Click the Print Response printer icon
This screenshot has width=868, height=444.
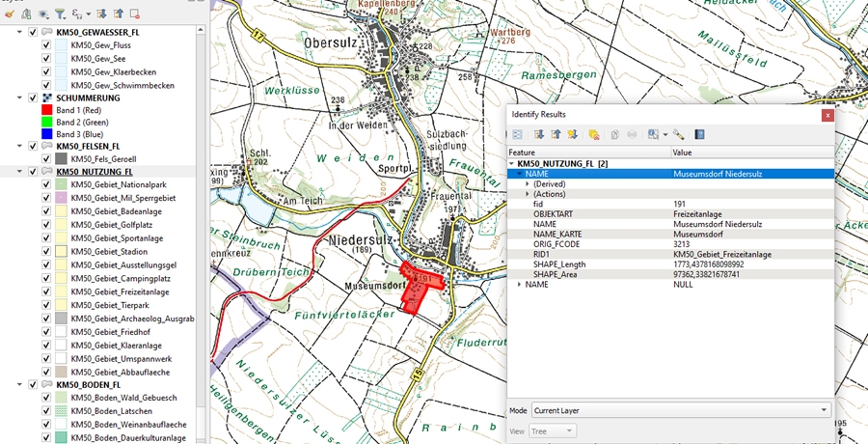tap(632, 135)
